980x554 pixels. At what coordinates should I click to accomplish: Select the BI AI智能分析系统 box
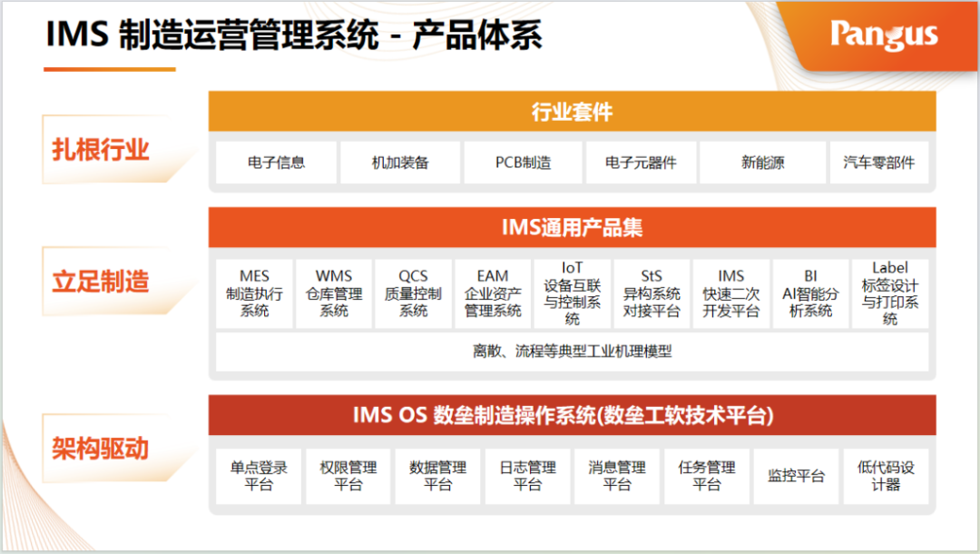click(810, 294)
